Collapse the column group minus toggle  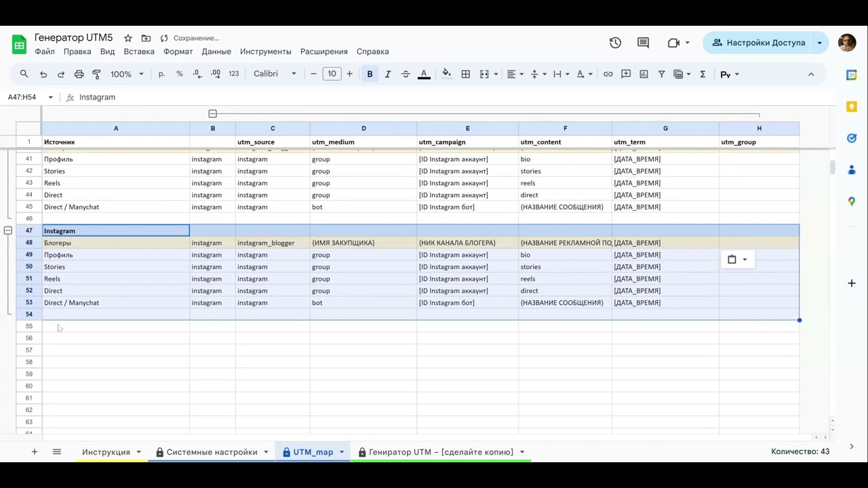213,113
